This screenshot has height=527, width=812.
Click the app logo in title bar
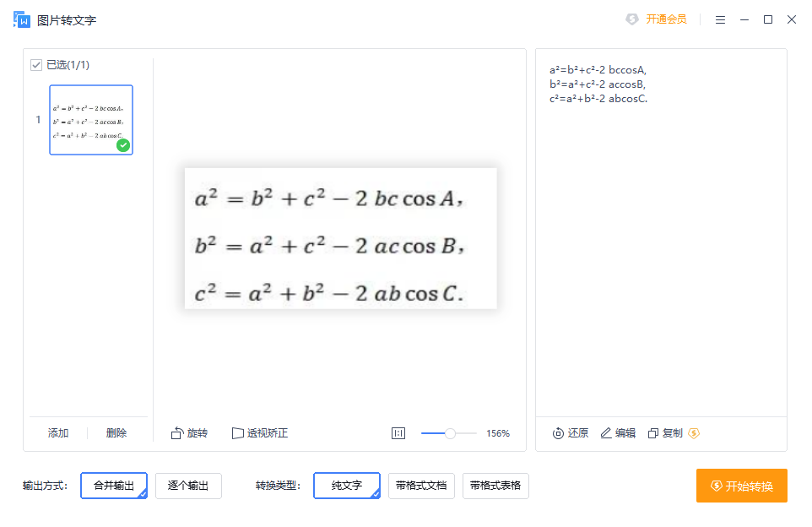[x=22, y=19]
